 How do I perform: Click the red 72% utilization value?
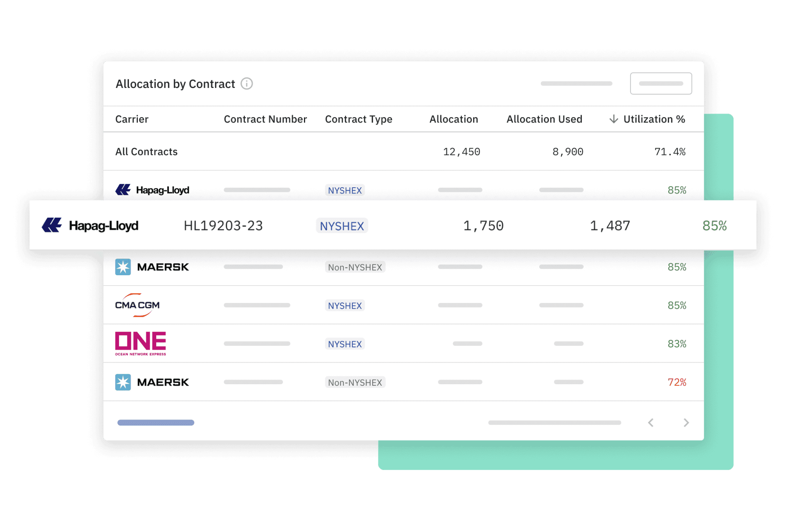click(677, 382)
